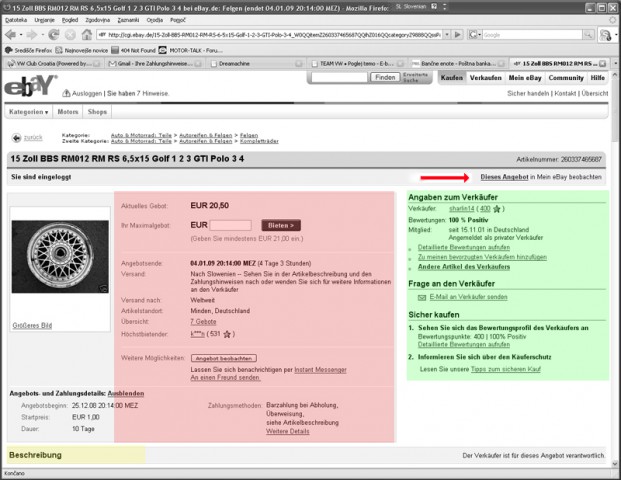Click the Dieses Angebot watch link
621x480 pixels.
[x=504, y=177]
